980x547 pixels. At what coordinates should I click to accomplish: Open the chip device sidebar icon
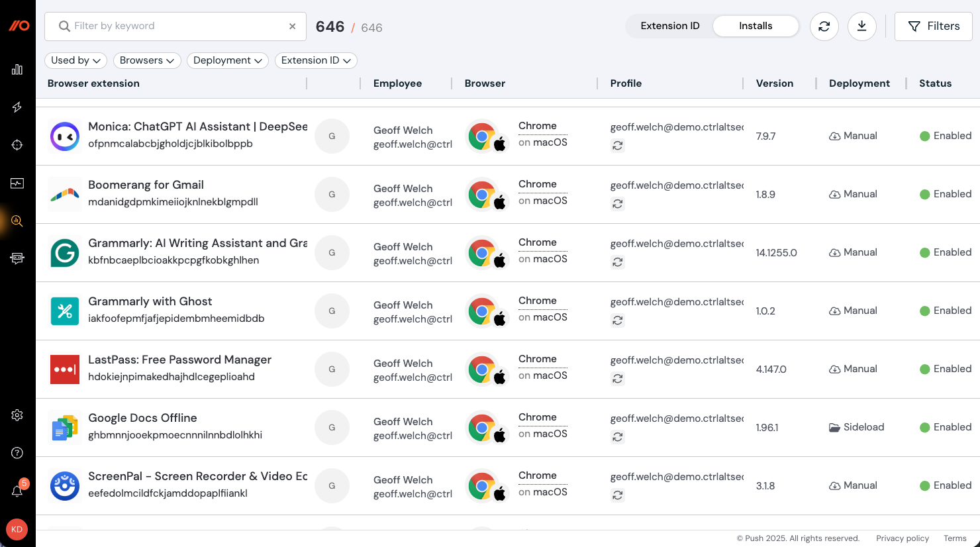17,258
